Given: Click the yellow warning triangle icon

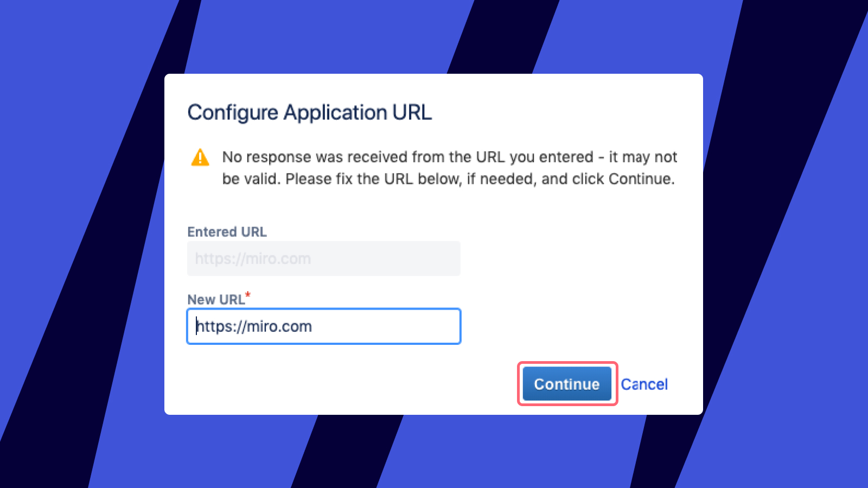Looking at the screenshot, I should [x=200, y=157].
